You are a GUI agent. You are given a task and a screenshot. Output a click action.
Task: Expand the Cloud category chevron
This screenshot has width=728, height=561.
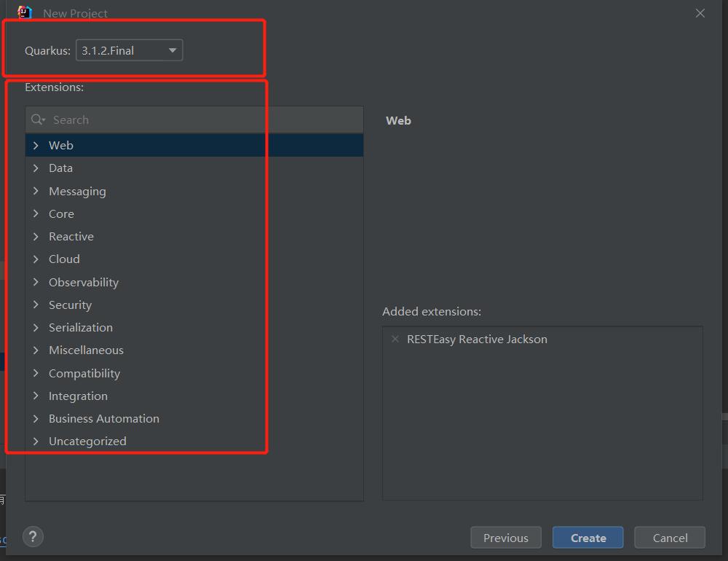click(x=36, y=259)
